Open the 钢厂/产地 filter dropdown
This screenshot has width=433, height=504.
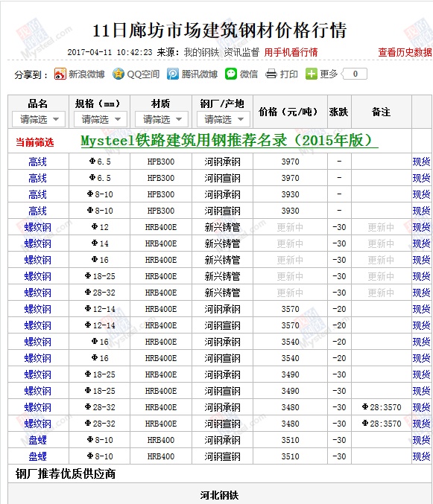pos(224,119)
